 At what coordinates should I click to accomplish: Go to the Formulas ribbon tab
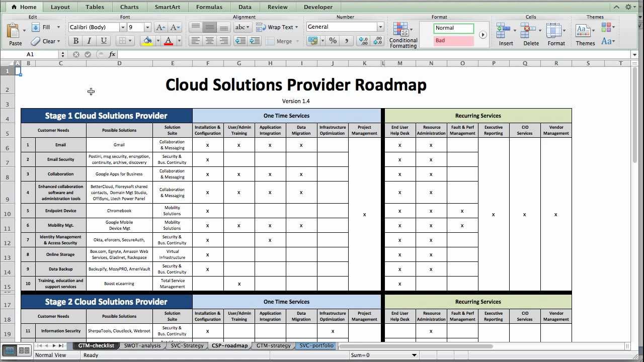209,7
